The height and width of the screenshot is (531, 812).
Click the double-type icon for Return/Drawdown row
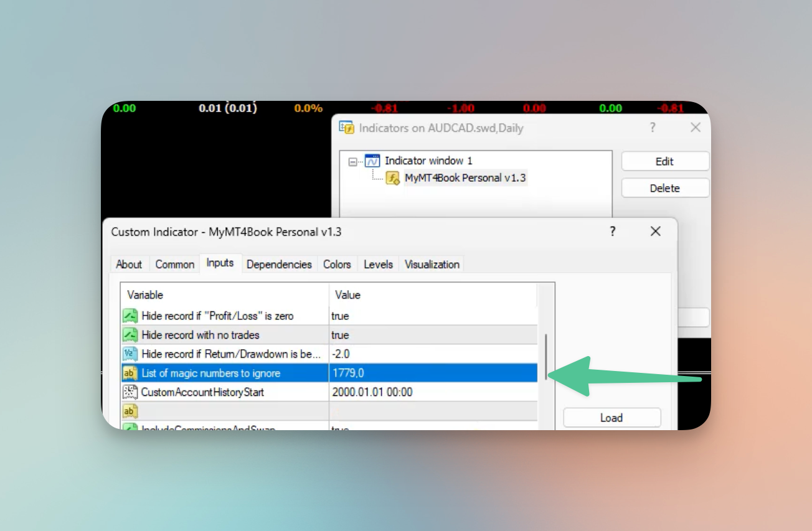[x=130, y=354]
